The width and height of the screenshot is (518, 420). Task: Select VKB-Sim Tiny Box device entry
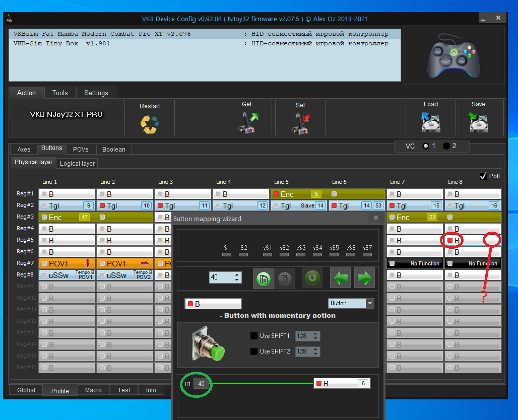pos(205,43)
